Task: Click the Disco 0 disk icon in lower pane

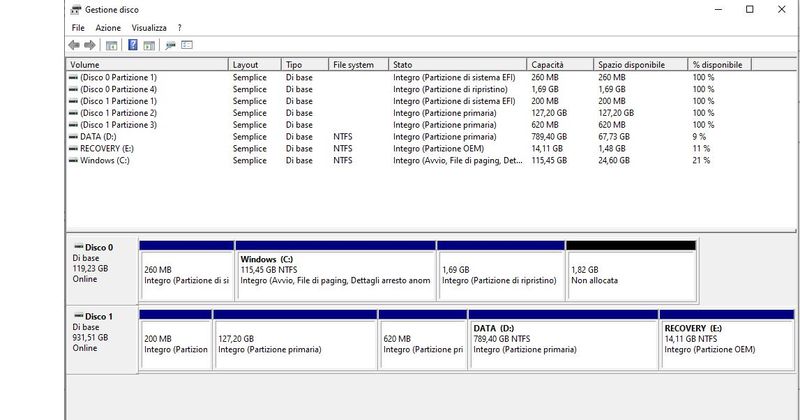Action: point(79,247)
